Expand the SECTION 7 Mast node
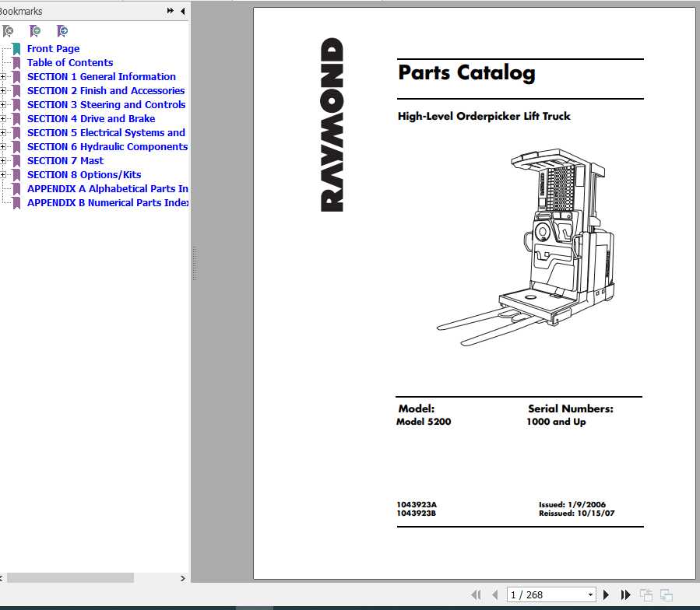 (x=4, y=161)
